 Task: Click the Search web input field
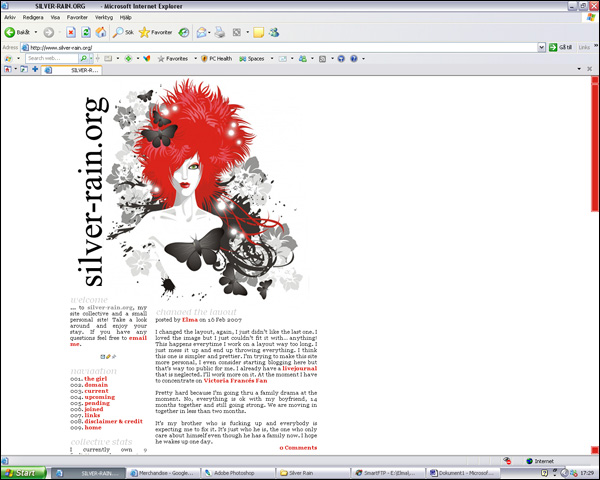[52, 58]
